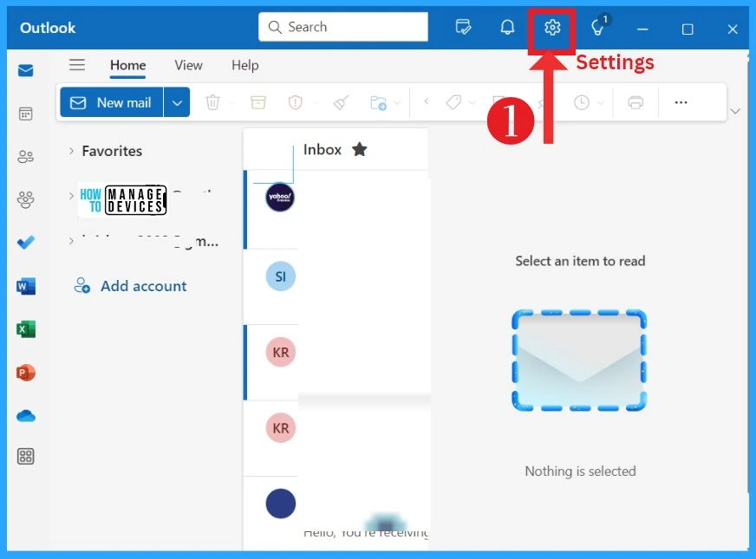Click the Delete trash icon
The width and height of the screenshot is (756, 559).
coord(212,102)
